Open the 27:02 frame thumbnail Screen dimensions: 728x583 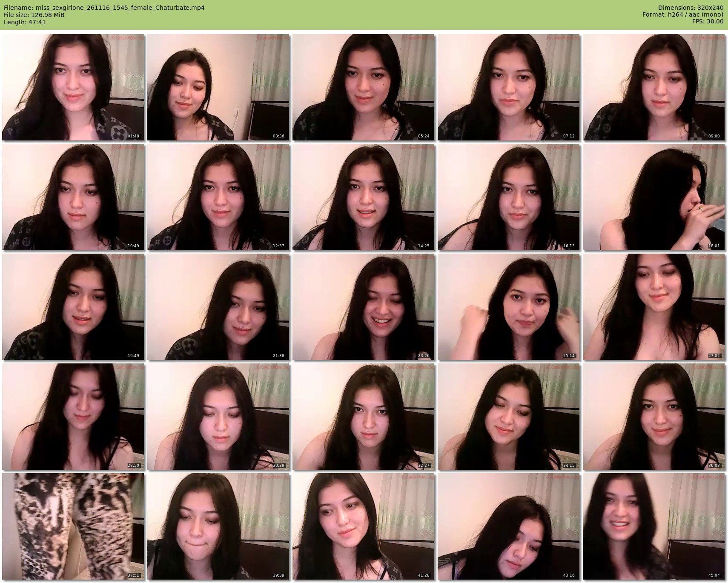654,307
